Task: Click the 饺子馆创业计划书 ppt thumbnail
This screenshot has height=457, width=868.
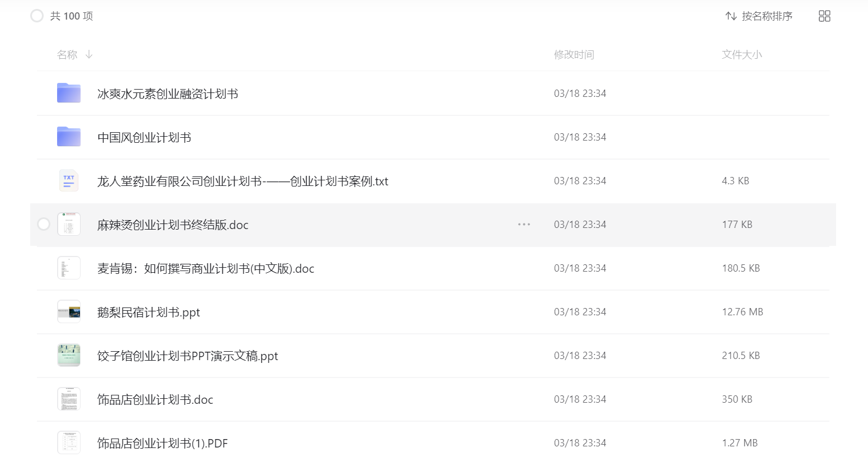Action: click(x=69, y=356)
